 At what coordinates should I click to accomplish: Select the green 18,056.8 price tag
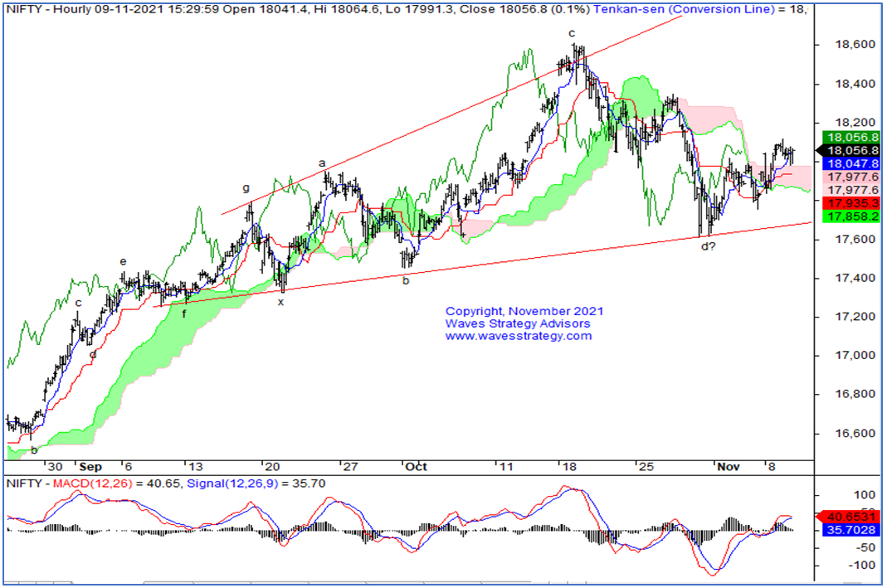852,138
